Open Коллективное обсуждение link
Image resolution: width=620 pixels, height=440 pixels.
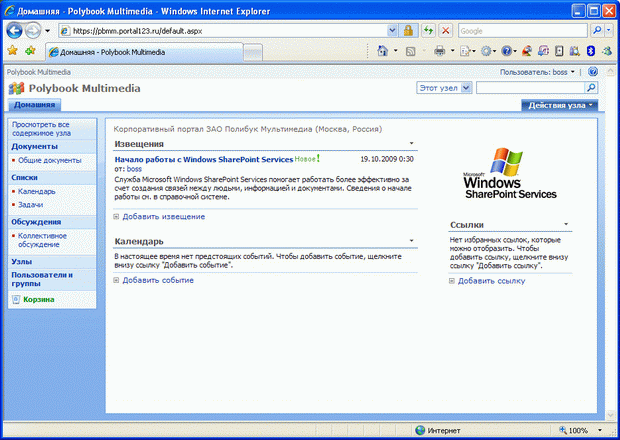click(42, 240)
